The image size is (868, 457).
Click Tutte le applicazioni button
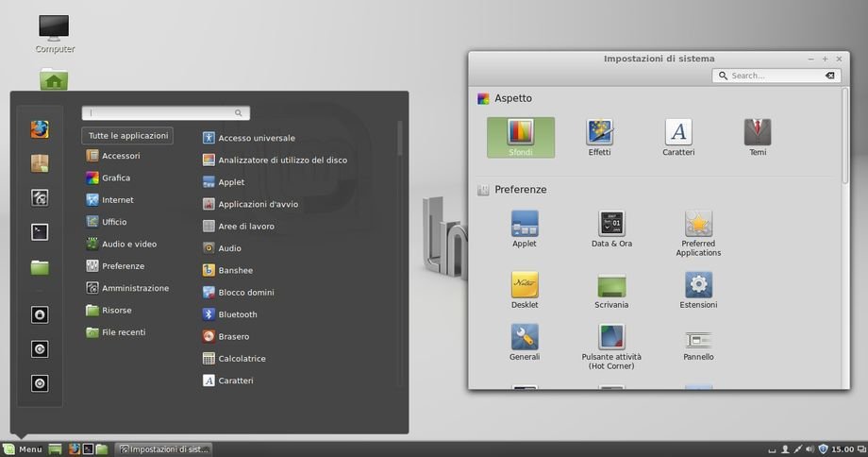(x=127, y=135)
